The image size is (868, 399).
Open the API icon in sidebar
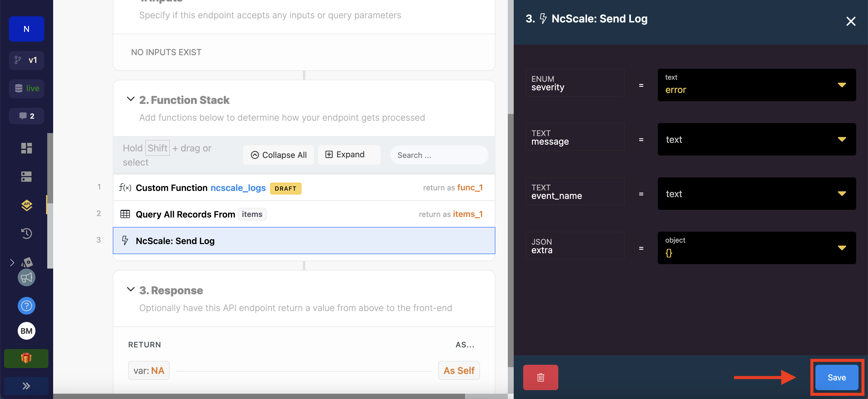[26, 205]
